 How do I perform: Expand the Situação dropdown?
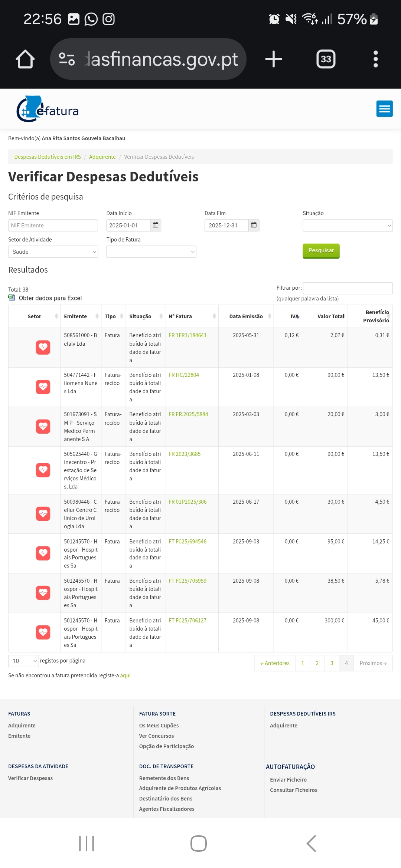tap(348, 226)
